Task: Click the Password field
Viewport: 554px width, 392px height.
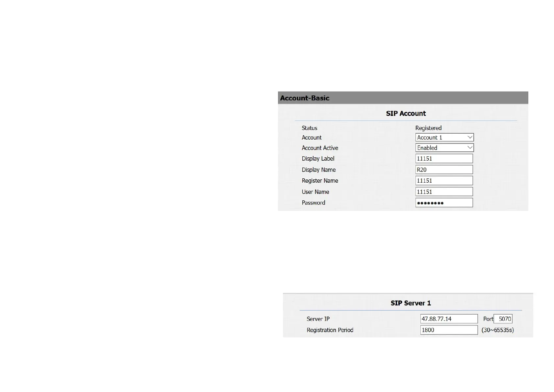Action: click(x=444, y=203)
